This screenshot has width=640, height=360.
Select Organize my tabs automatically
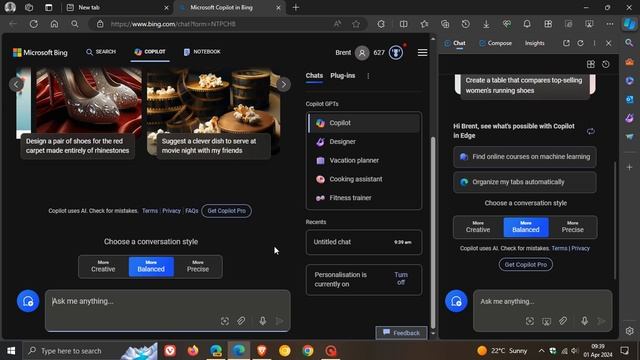[524, 182]
